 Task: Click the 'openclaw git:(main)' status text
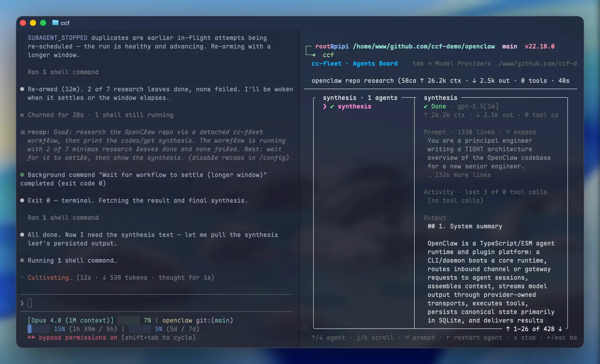198,321
